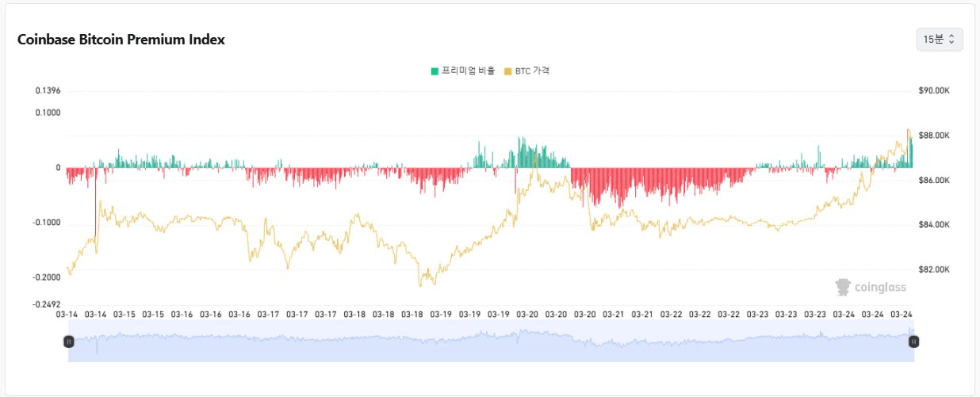Click the green 프리미엄 비율 legend swatch
980x397 pixels.
(434, 71)
